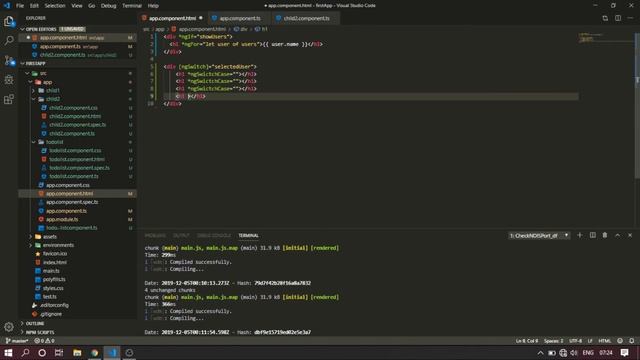Click the feedback smiley in status bar

[620, 340]
